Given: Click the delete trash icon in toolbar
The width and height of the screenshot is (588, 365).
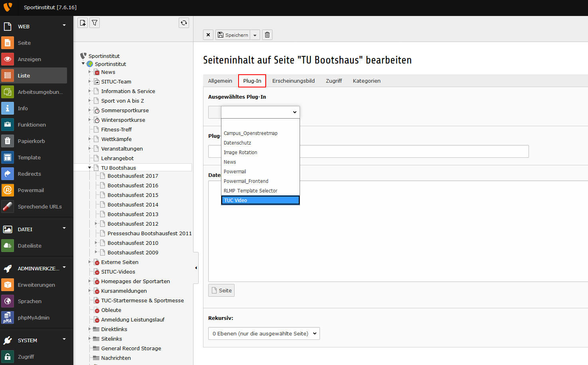Looking at the screenshot, I should (x=267, y=35).
